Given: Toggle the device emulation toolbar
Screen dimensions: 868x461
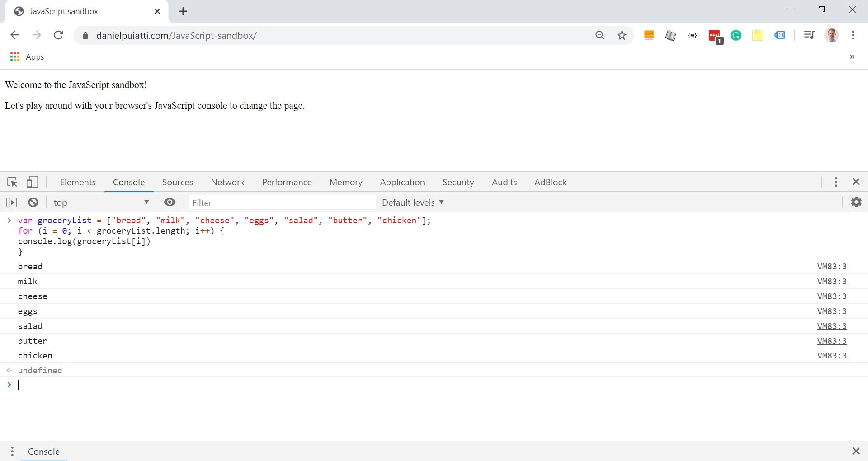Looking at the screenshot, I should (x=32, y=182).
